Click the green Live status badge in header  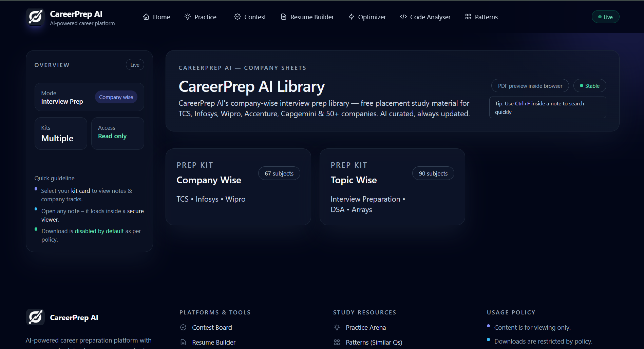point(605,17)
